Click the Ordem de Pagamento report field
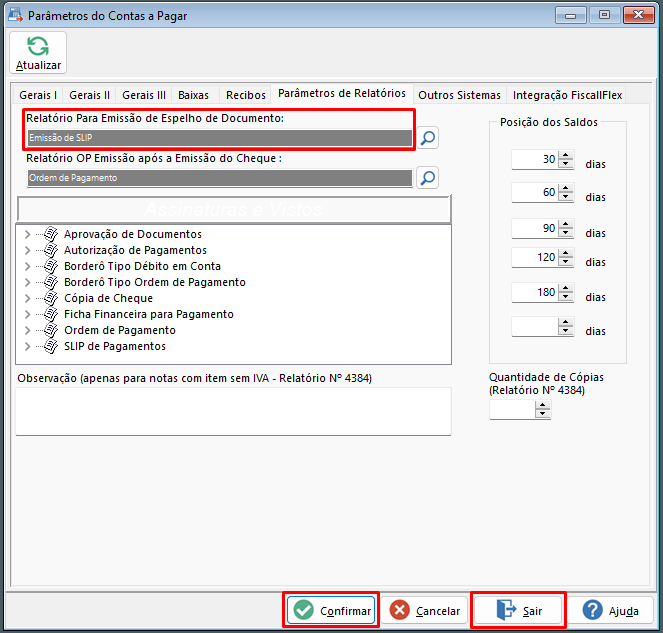663x633 pixels. click(219, 178)
